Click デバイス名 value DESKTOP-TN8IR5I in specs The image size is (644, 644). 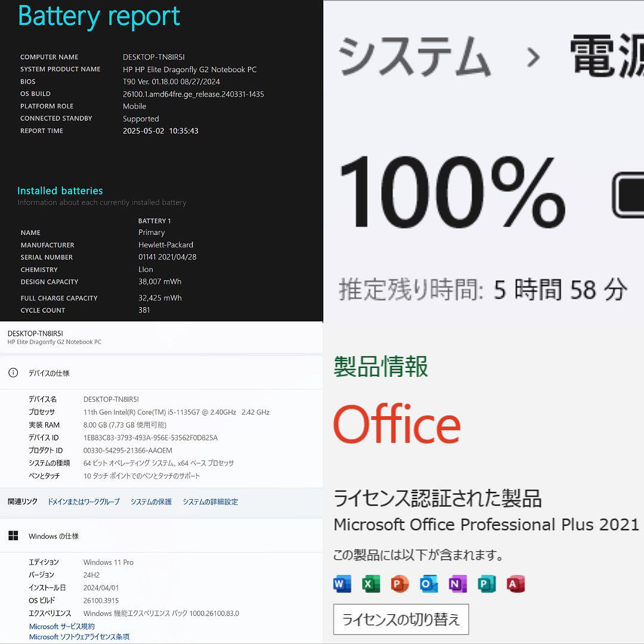[111, 399]
